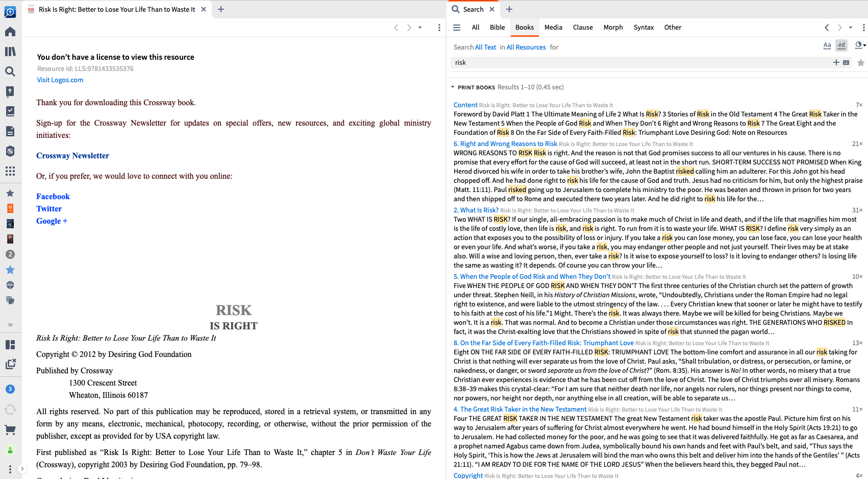Open the resource panel three-dot menu
The width and height of the screenshot is (868, 479).
[x=439, y=28]
